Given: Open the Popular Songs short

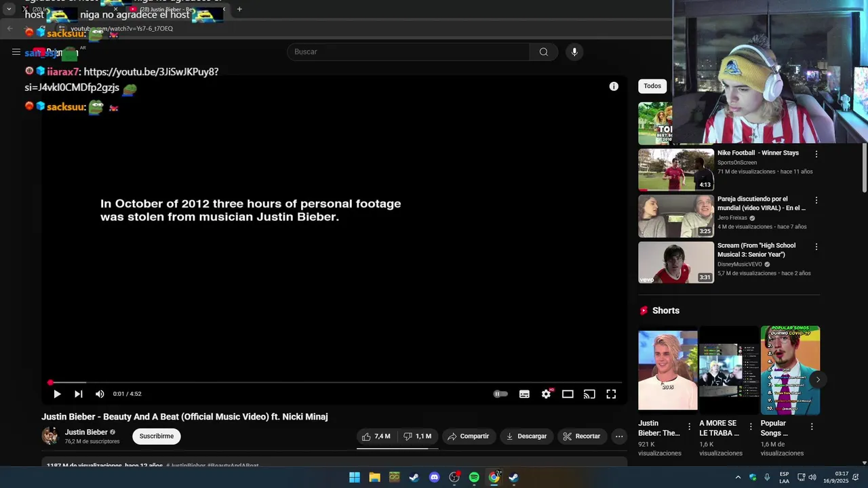Looking at the screenshot, I should tap(790, 370).
